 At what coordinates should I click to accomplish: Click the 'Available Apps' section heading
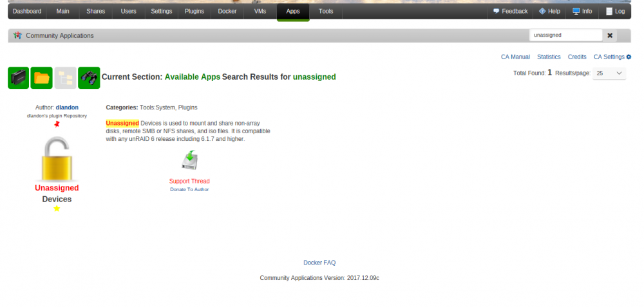click(193, 77)
